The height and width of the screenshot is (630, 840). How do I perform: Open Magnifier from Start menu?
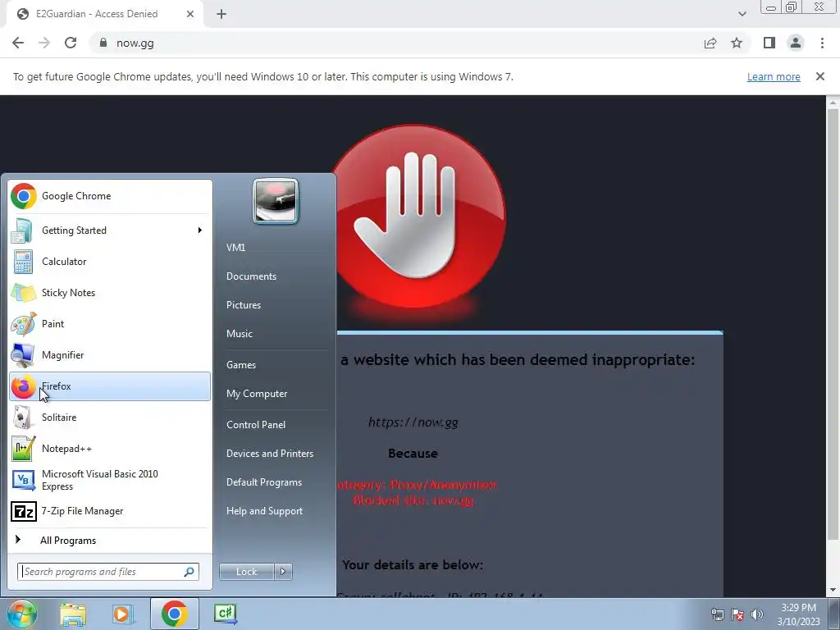(x=110, y=354)
